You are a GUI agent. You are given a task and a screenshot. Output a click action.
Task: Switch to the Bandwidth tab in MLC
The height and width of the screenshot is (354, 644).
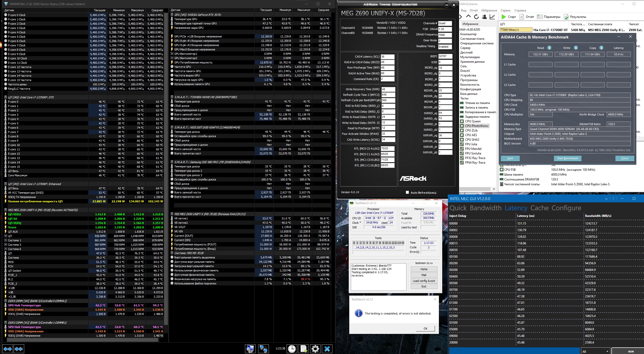pos(486,208)
